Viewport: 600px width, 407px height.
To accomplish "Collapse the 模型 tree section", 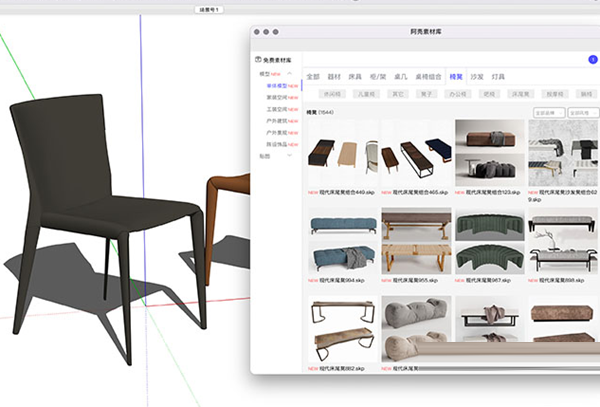I will tap(290, 73).
